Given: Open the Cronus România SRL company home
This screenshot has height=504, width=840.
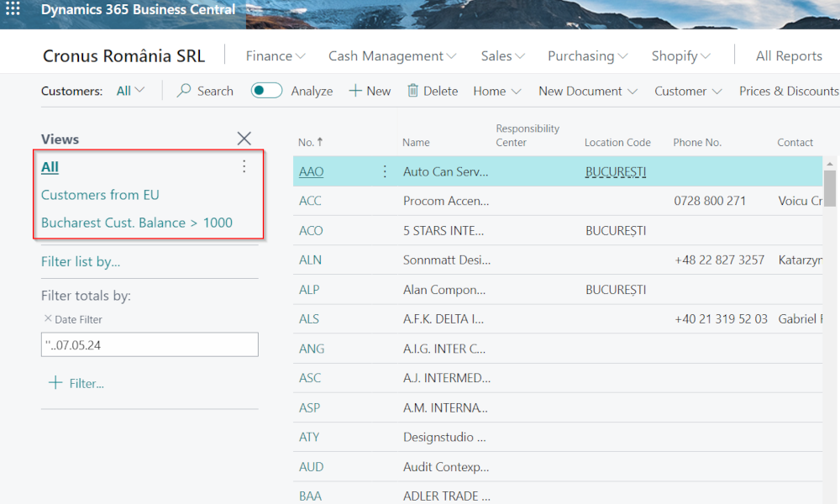Looking at the screenshot, I should click(x=123, y=55).
